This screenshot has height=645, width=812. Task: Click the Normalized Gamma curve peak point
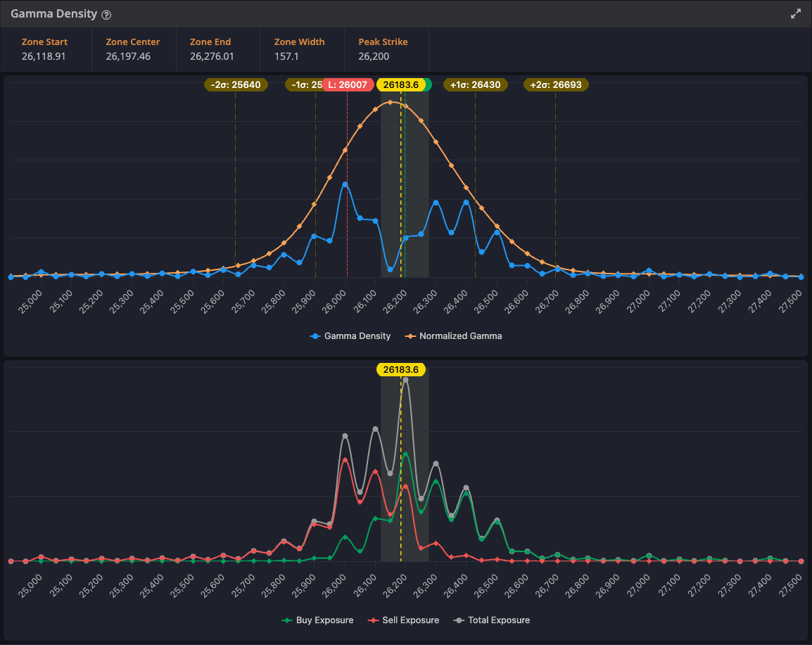[390, 102]
